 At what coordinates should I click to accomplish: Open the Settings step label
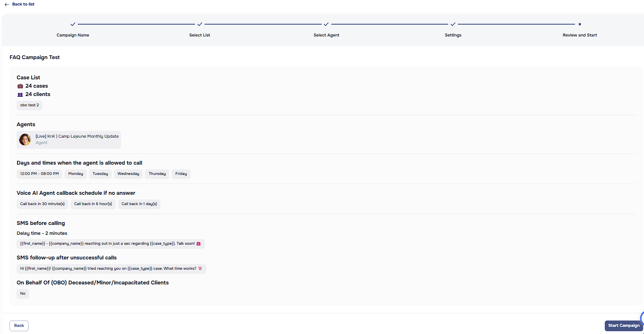453,35
